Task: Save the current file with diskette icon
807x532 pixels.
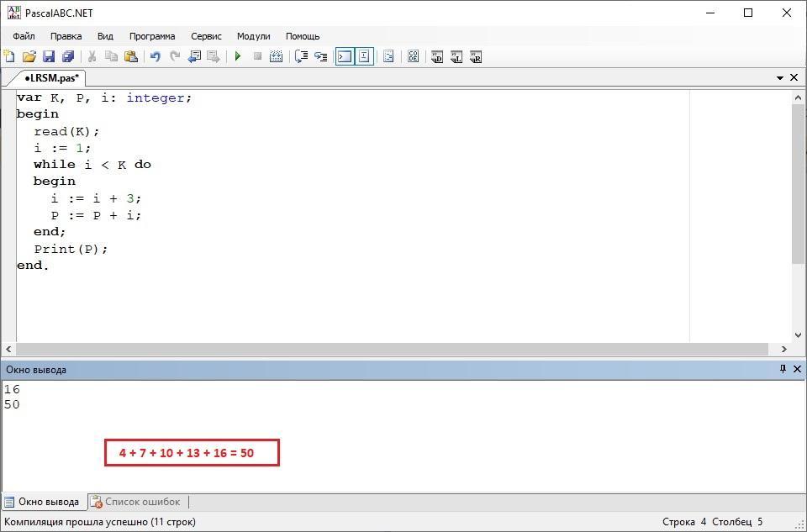Action: coord(49,56)
